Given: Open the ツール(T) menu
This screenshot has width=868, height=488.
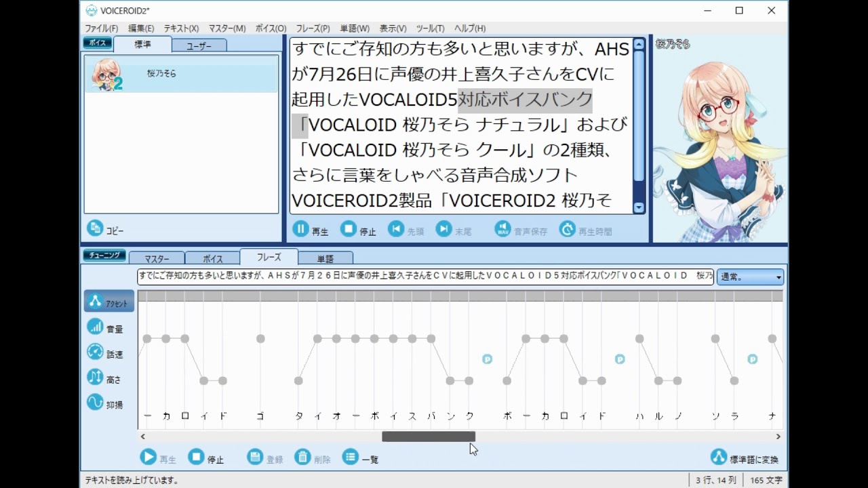Looking at the screenshot, I should click(x=430, y=28).
